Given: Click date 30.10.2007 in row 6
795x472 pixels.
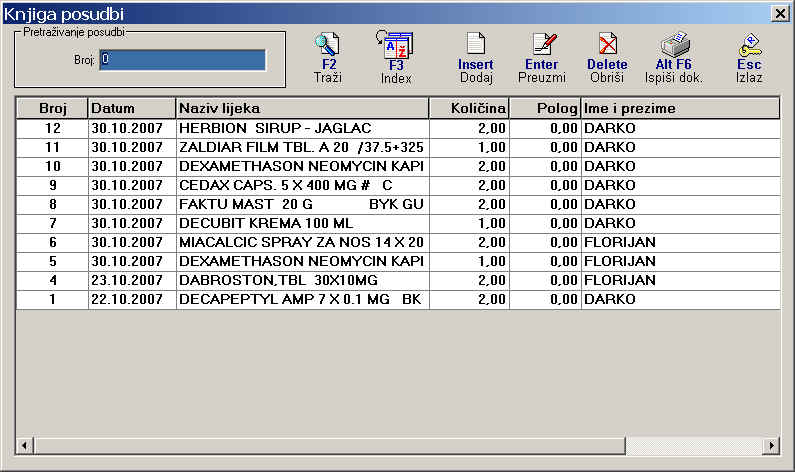Looking at the screenshot, I should (x=127, y=242).
